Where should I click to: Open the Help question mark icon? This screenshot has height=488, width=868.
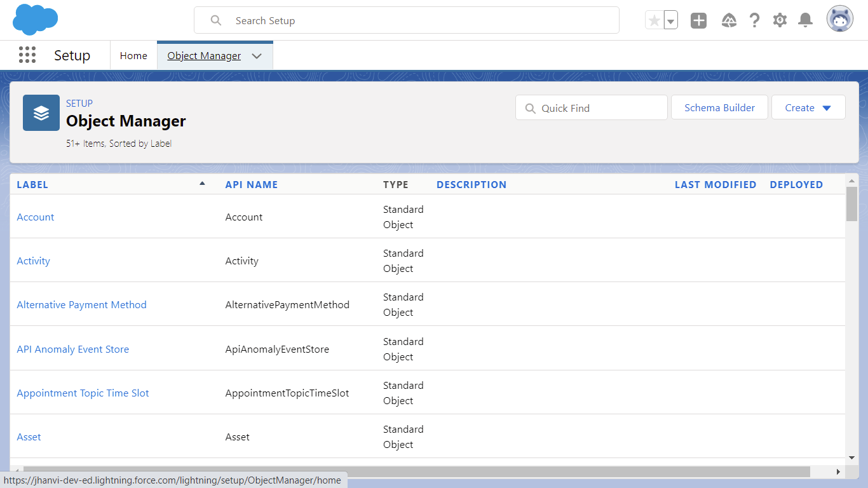(754, 20)
